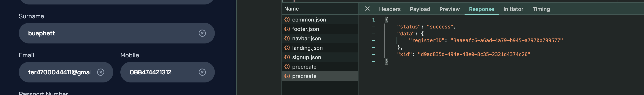644x95 pixels.
Task: Clear the Email field with its X icon
Action: pyautogui.click(x=100, y=72)
